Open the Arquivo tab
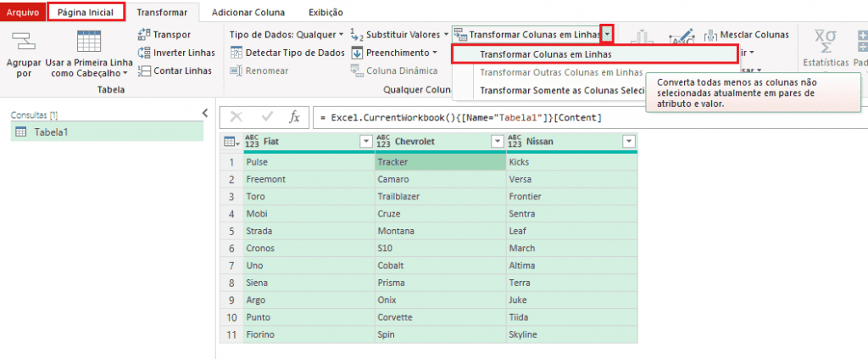868x359 pixels. pos(23,12)
